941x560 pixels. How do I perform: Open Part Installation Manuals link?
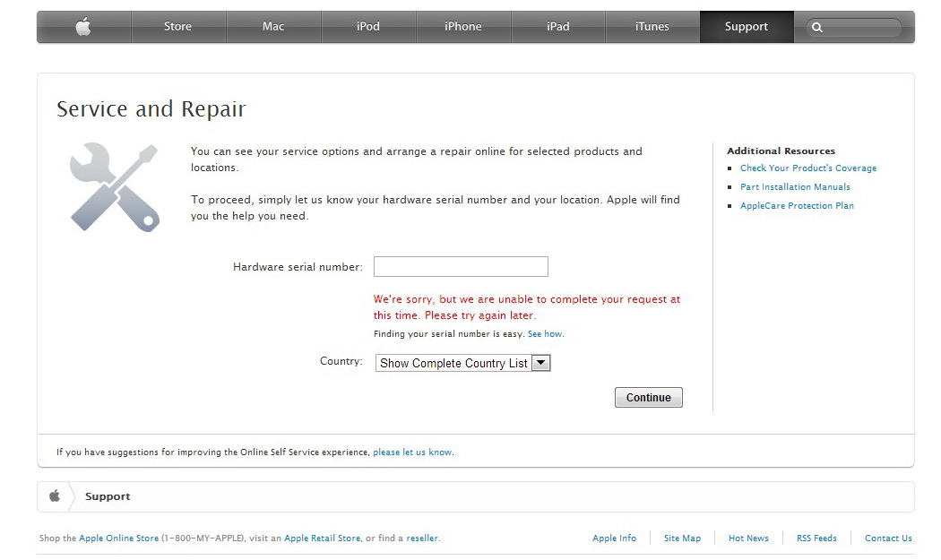(795, 186)
